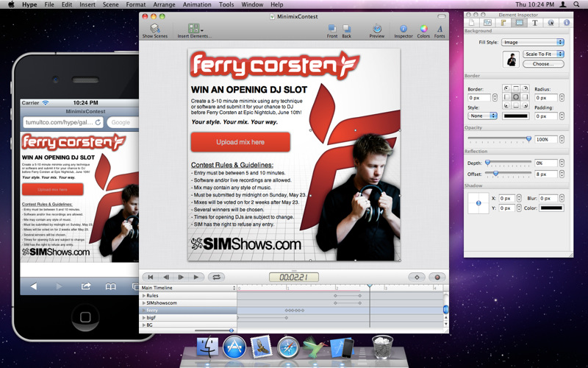The width and height of the screenshot is (588, 368).
Task: Switch to Text inspector tab
Action: (x=534, y=23)
